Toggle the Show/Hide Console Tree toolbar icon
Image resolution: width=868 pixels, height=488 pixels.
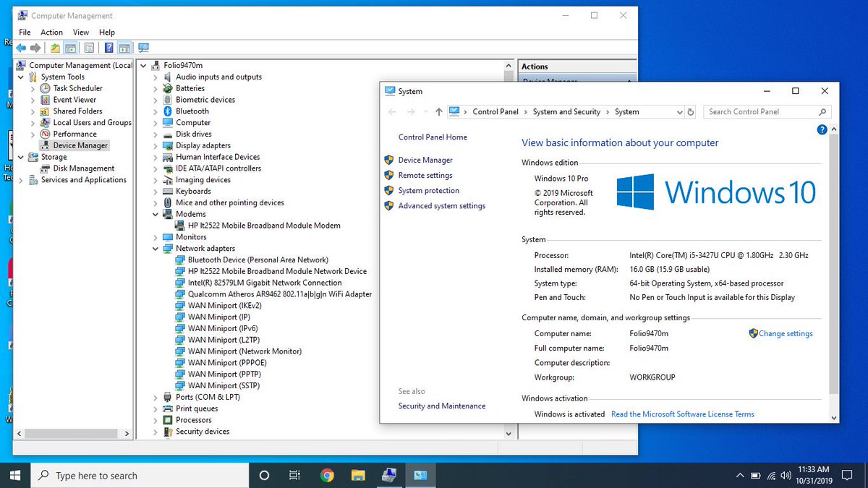71,48
